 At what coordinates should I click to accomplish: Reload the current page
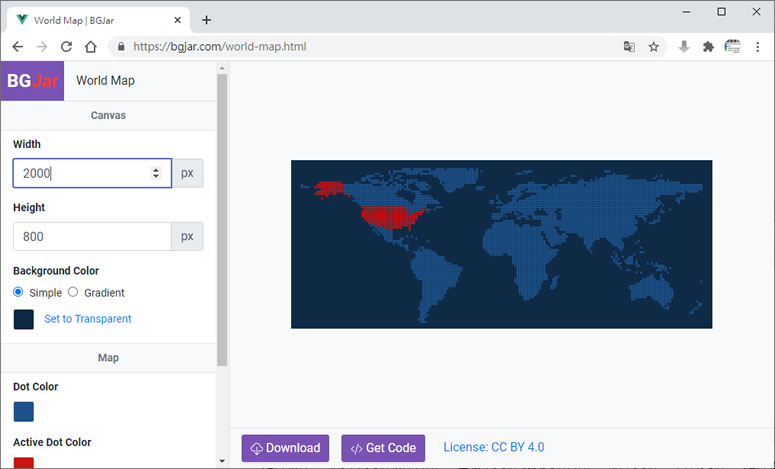pyautogui.click(x=66, y=47)
